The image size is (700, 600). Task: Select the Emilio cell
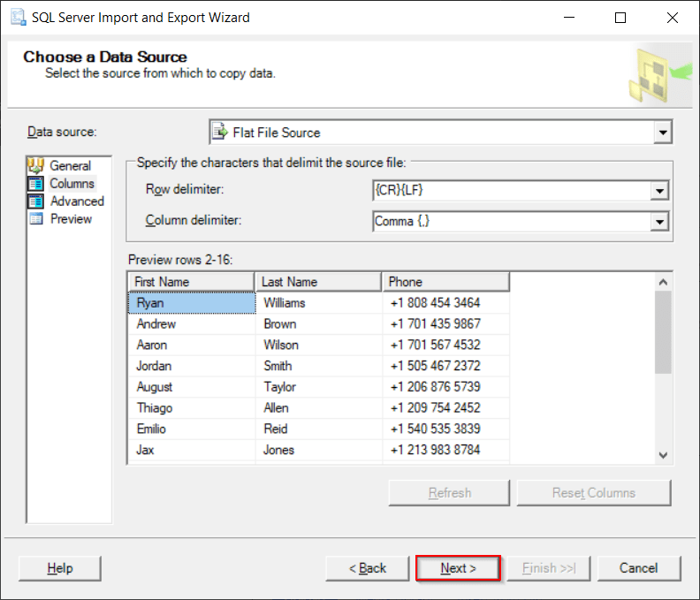click(192, 429)
